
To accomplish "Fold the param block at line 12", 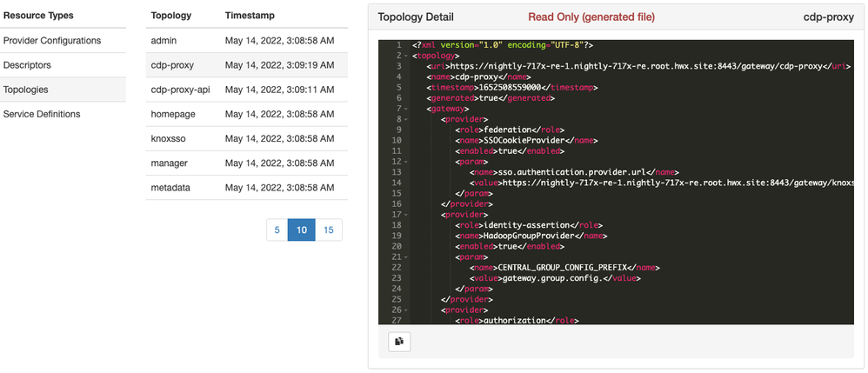I will pos(406,161).
